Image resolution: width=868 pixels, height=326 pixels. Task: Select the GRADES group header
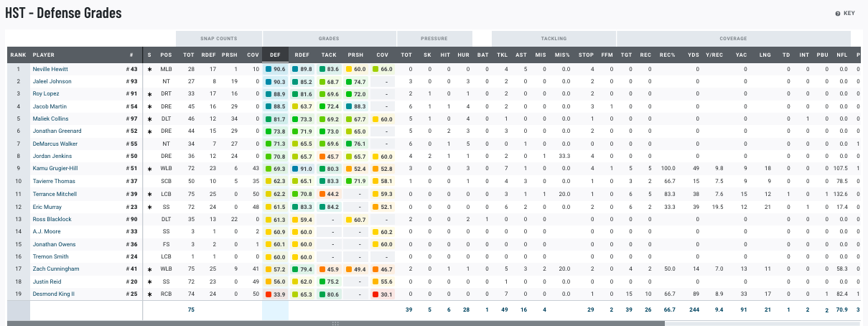tap(329, 39)
